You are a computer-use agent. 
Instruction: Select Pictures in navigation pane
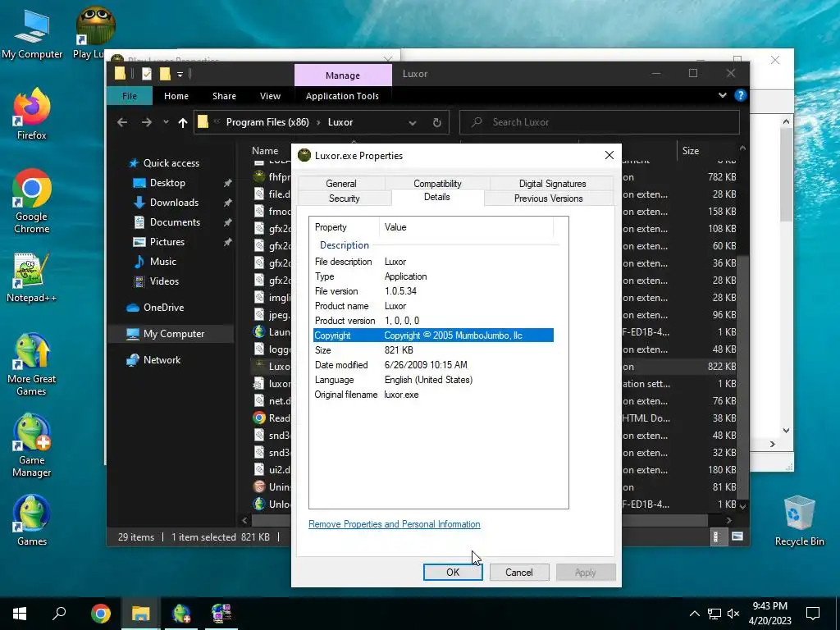tap(167, 242)
